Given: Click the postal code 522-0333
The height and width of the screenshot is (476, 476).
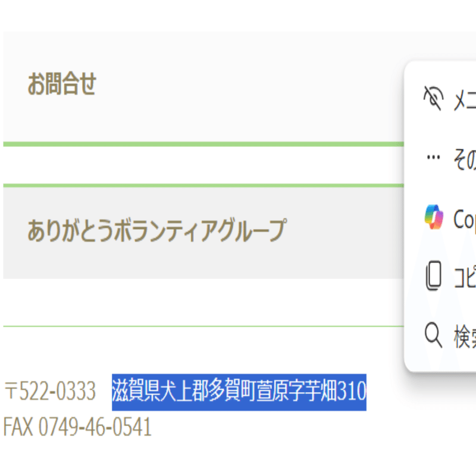Looking at the screenshot, I should (x=57, y=392).
